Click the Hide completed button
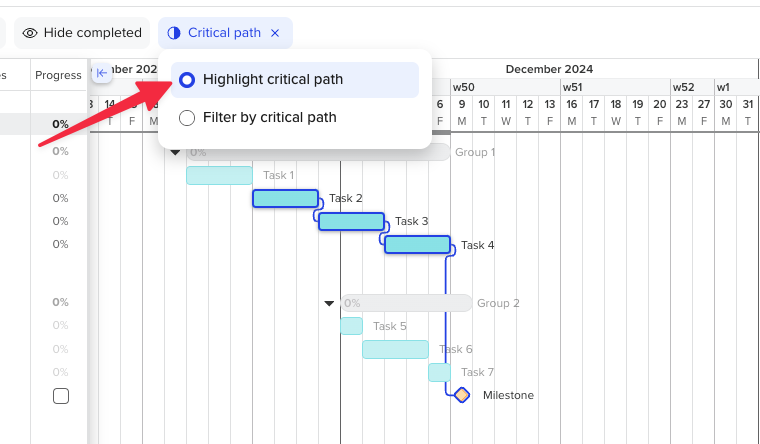 tap(82, 33)
